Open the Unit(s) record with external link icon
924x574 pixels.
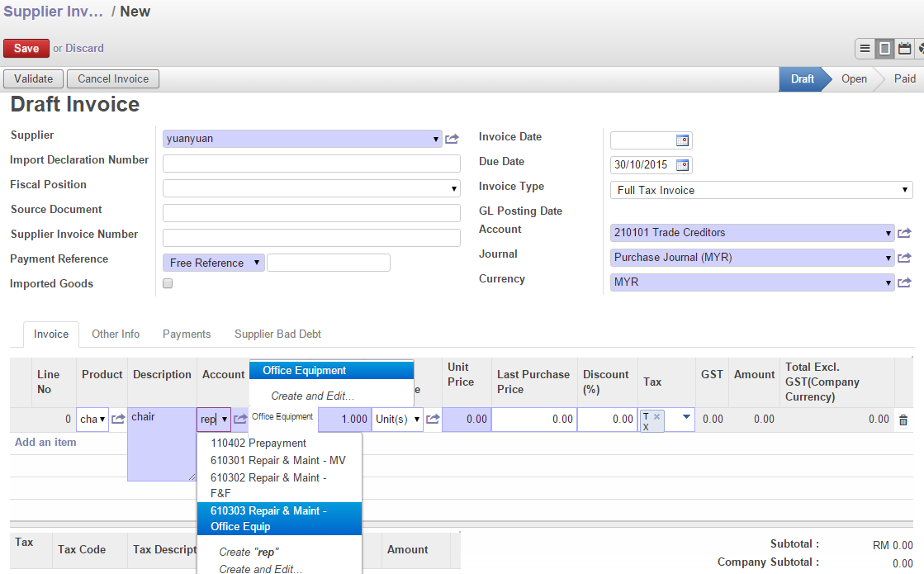pos(433,419)
